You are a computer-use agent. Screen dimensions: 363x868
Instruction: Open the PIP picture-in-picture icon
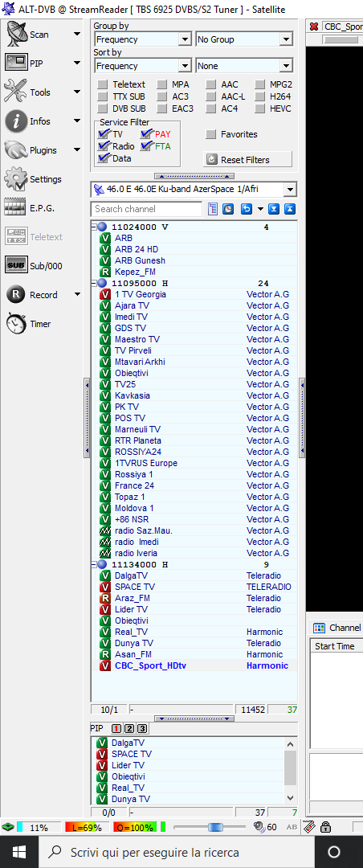(x=17, y=63)
